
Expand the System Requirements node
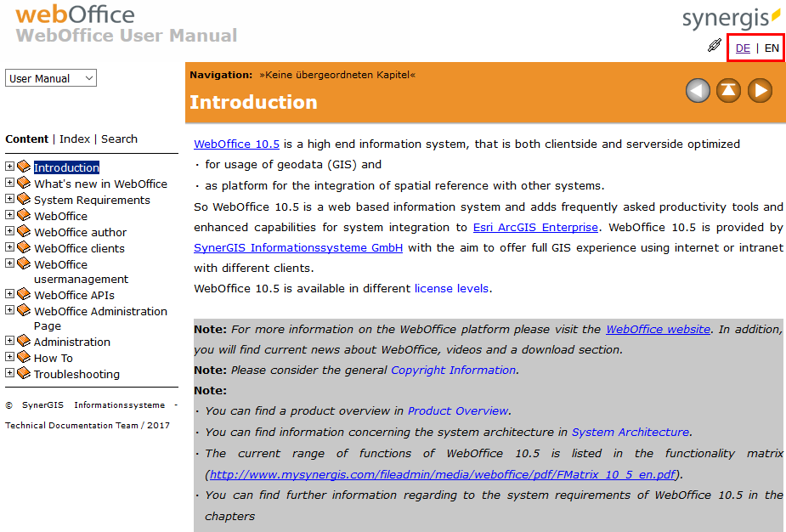coord(9,199)
